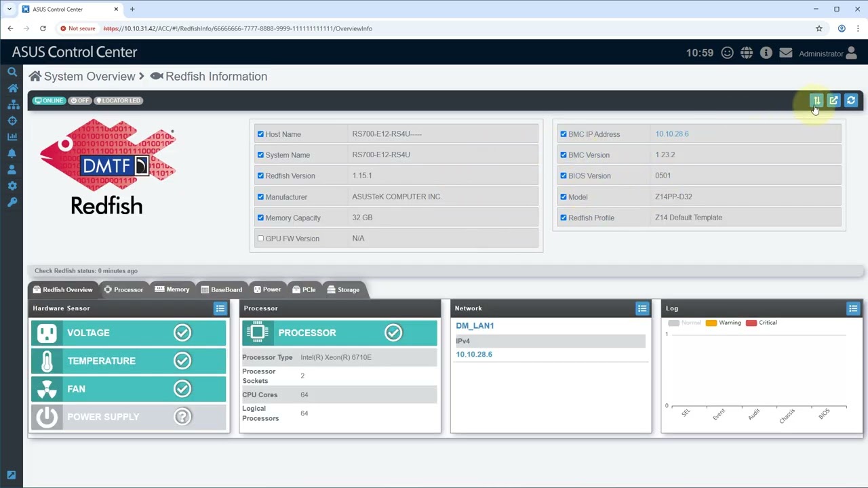Open Network panel list details icon
Viewport: 868px width, 488px height.
click(x=642, y=308)
